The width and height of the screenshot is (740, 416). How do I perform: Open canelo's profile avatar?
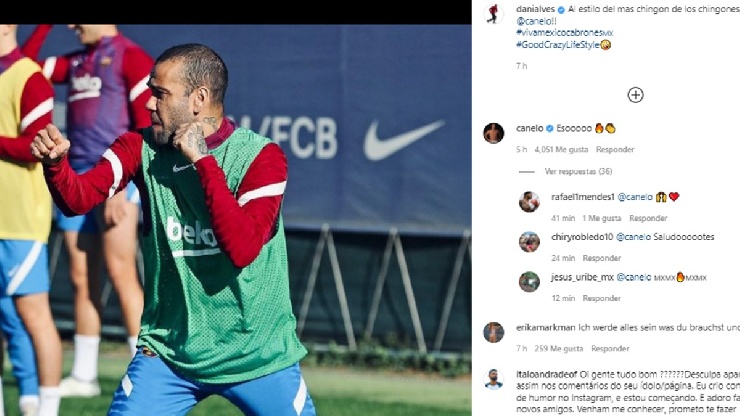[x=493, y=133]
